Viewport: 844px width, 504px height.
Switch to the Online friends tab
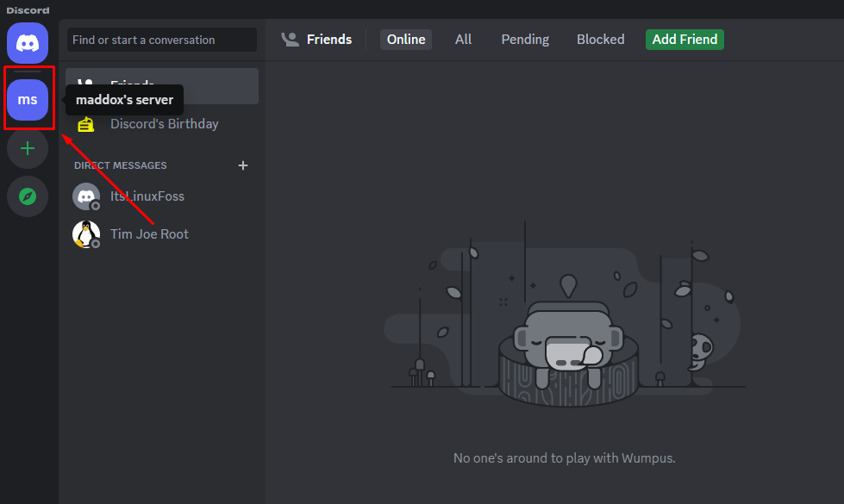pos(406,40)
